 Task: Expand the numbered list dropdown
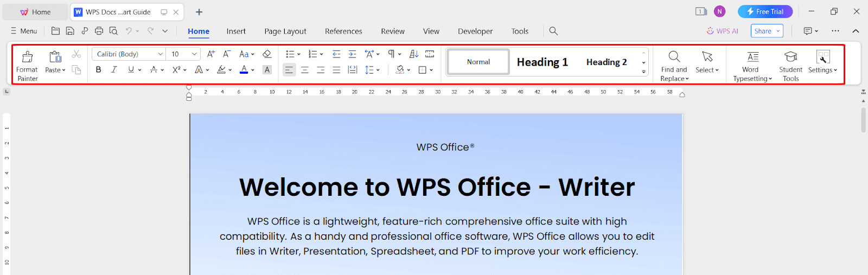tap(322, 54)
